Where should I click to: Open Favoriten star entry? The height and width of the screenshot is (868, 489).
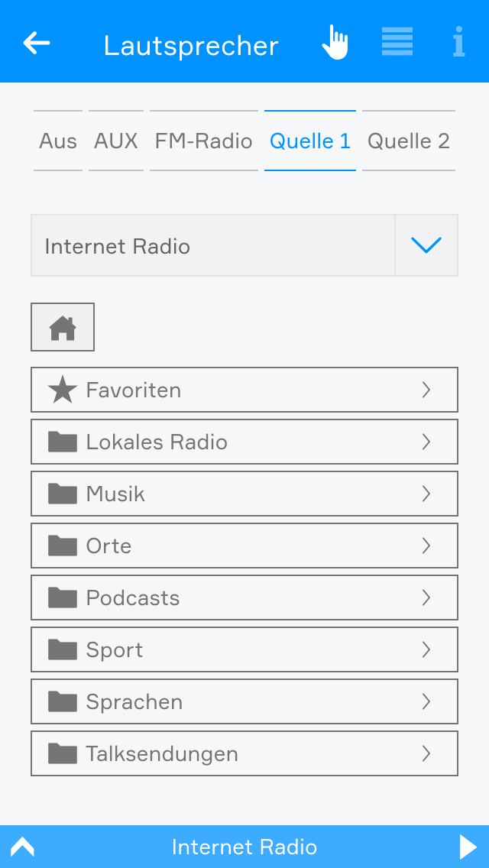tap(244, 390)
